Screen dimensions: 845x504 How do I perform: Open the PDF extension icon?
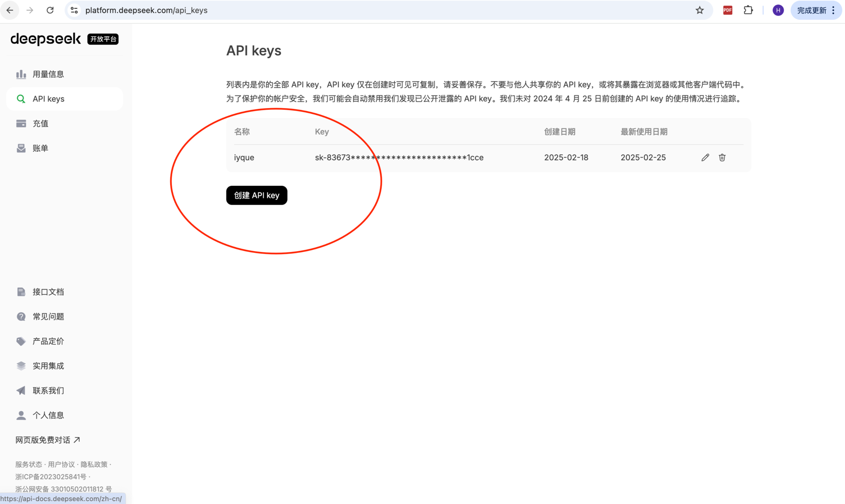(x=728, y=10)
